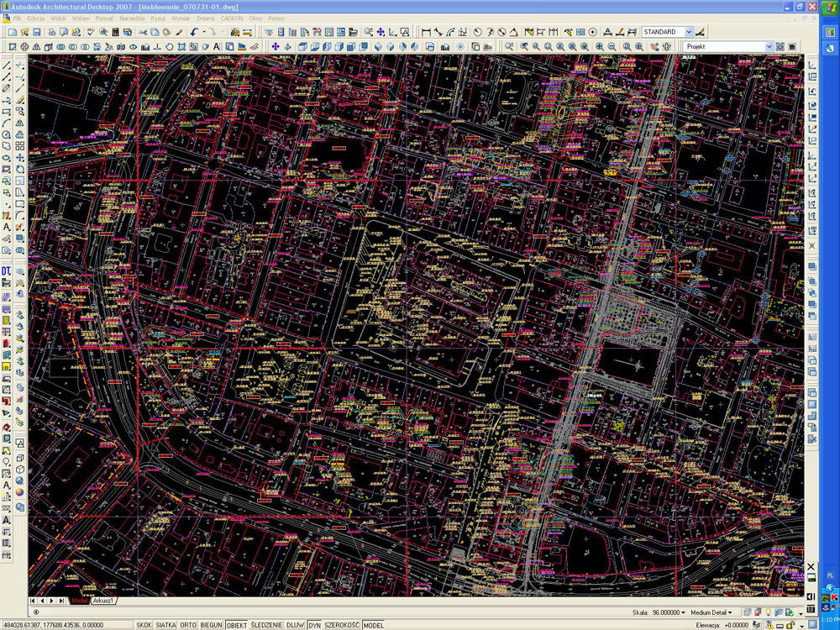Screen dimensions: 840x630
Task: Click the Zoom In plus magnifier
Action: pos(600,46)
